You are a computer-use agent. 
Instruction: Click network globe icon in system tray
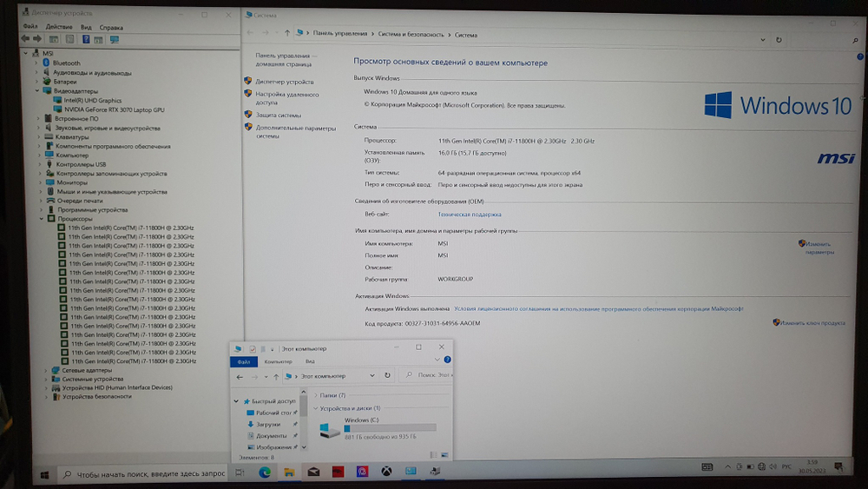[762, 466]
